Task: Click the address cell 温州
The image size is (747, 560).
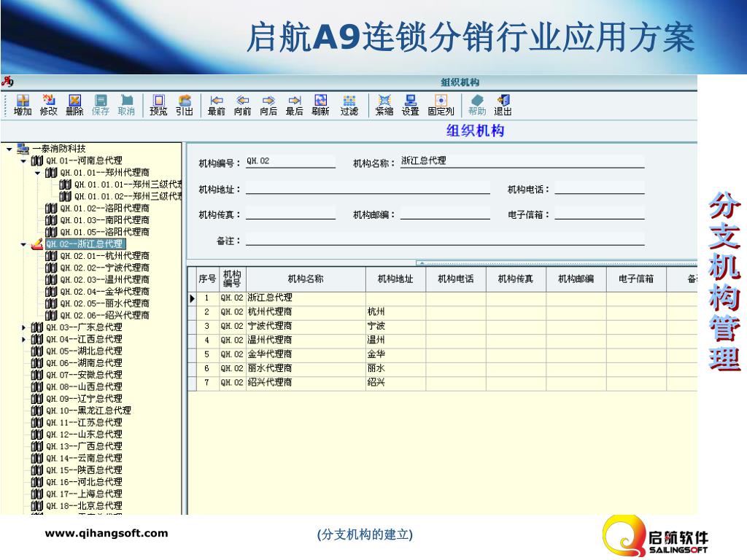Action: [x=395, y=341]
